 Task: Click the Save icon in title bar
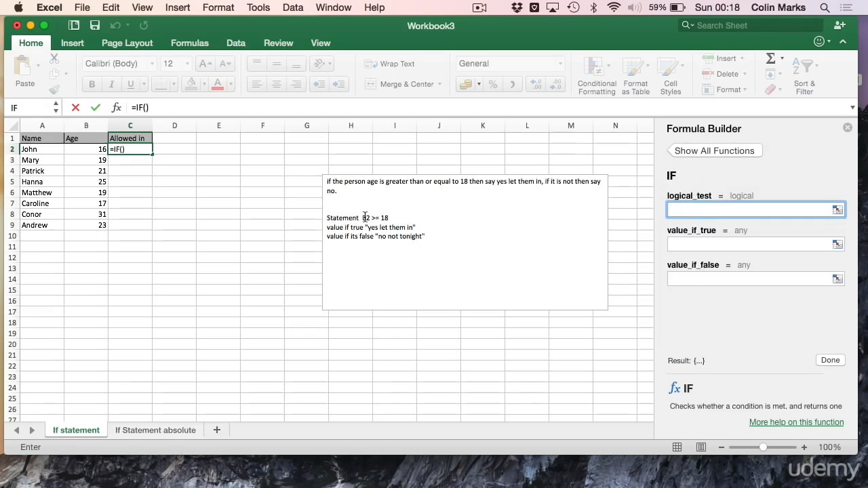tap(95, 25)
